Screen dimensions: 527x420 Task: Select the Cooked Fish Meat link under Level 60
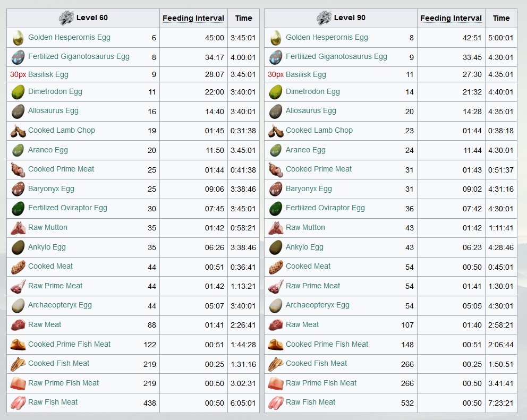click(59, 363)
